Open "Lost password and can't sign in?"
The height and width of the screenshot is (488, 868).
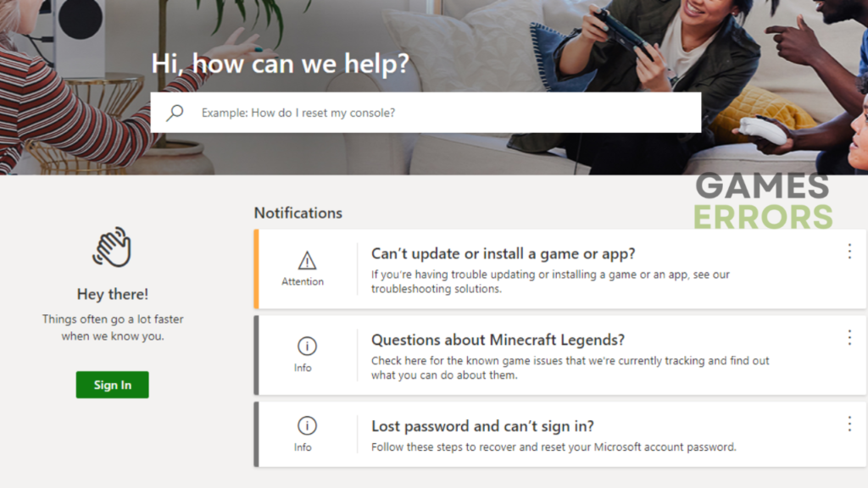click(x=482, y=426)
